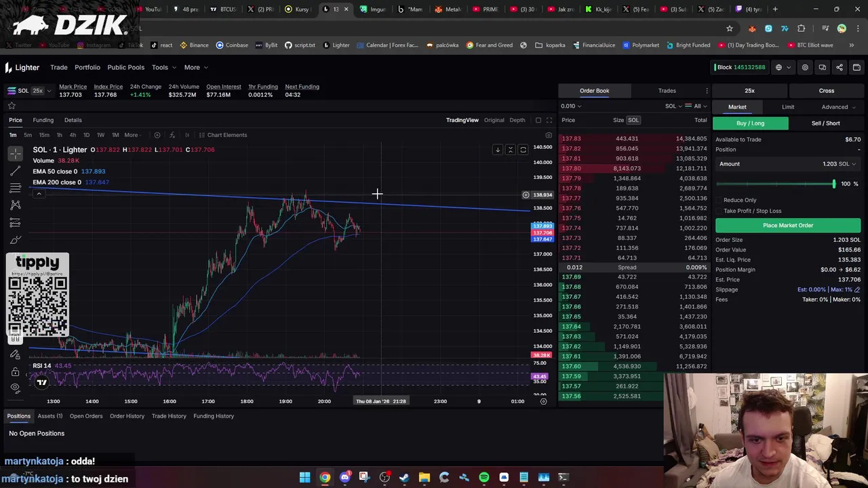Open the language globe dropdown

click(x=782, y=67)
